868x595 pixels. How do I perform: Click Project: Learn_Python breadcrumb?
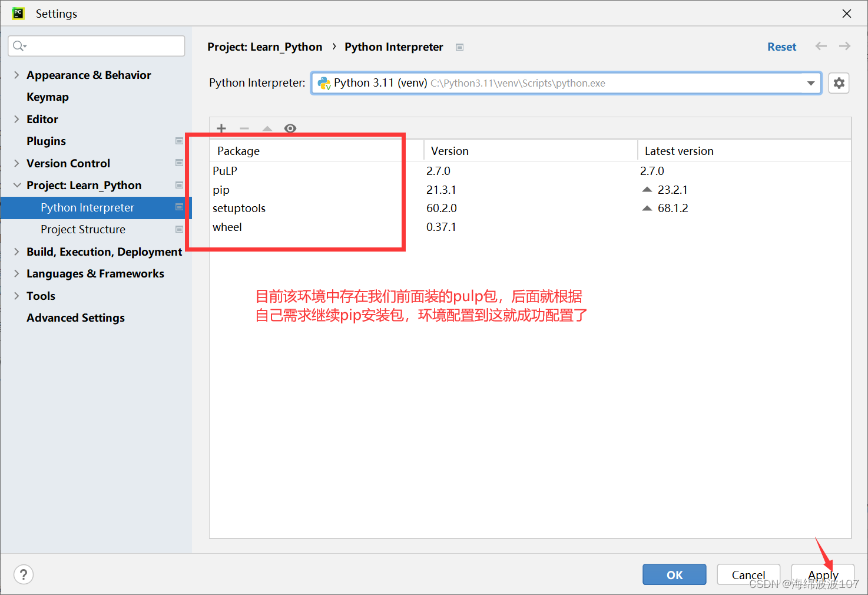[264, 47]
